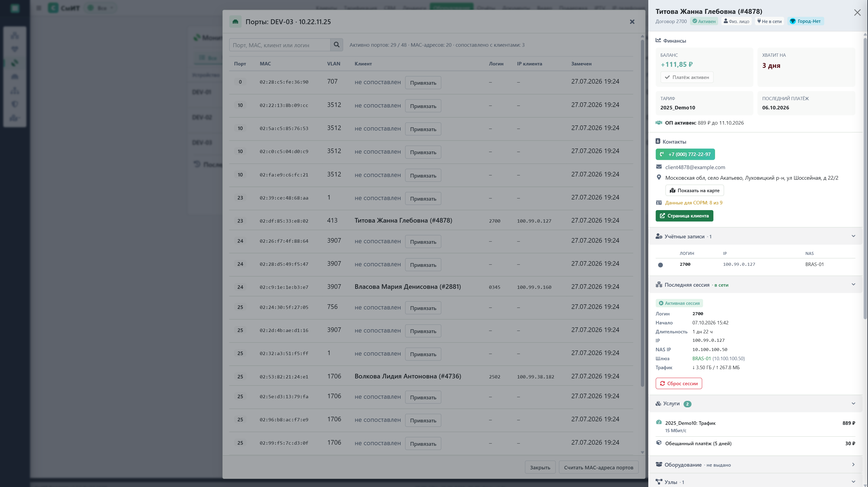The height and width of the screenshot is (487, 868).
Task: Click the map pin icon beside address
Action: (659, 177)
